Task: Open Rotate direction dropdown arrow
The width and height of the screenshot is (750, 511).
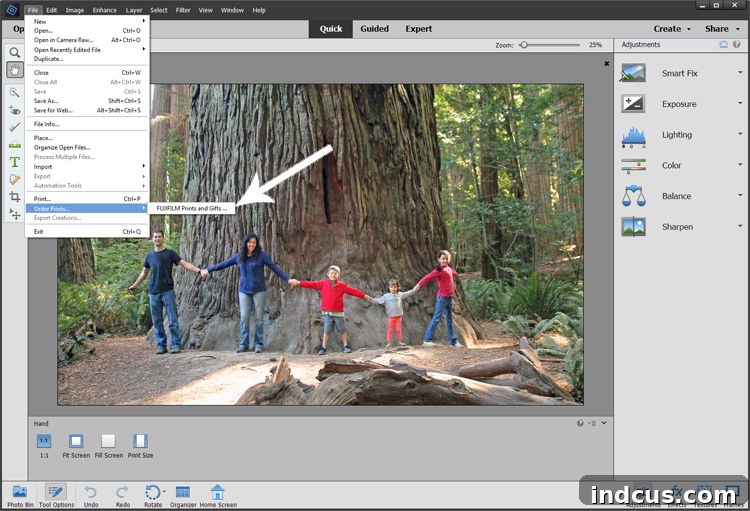Action: (164, 491)
